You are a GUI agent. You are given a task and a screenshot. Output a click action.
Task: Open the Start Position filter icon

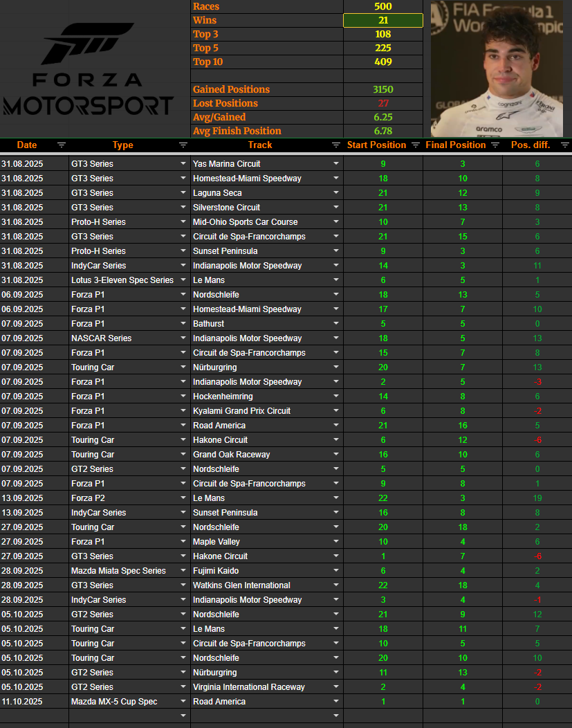click(416, 145)
